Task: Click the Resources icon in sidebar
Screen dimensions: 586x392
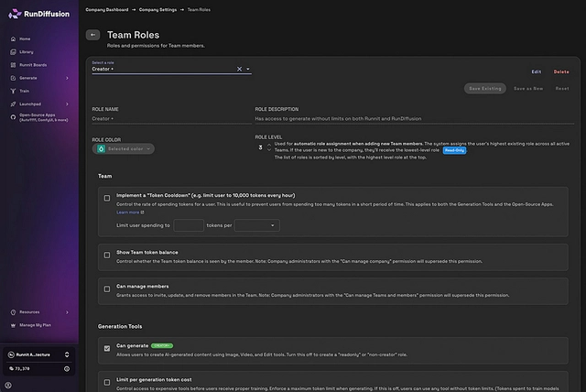Action: point(13,312)
